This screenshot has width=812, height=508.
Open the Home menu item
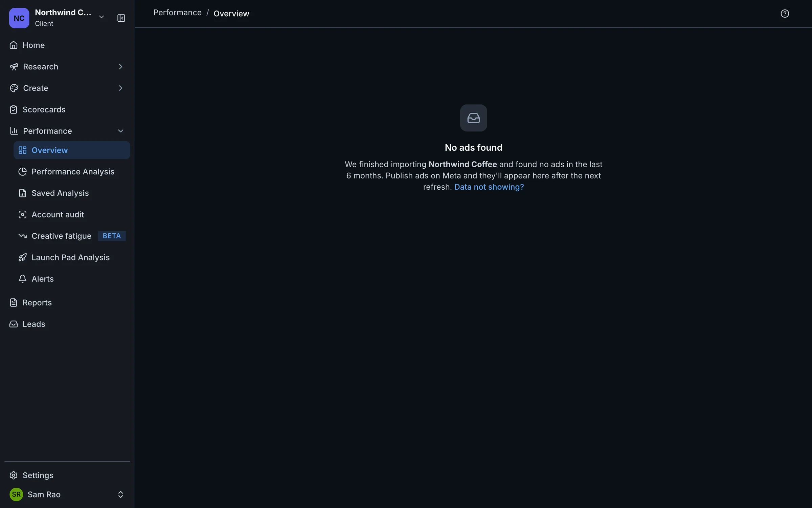[x=67, y=45]
